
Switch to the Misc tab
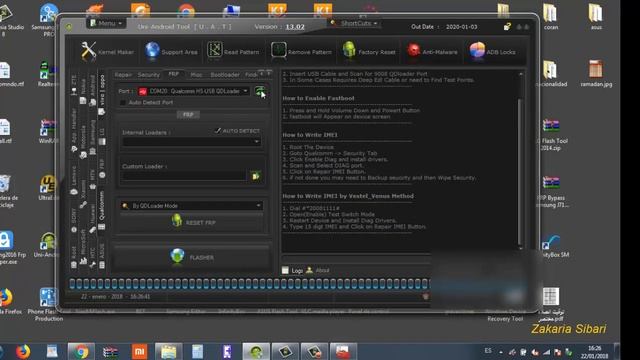click(x=196, y=75)
